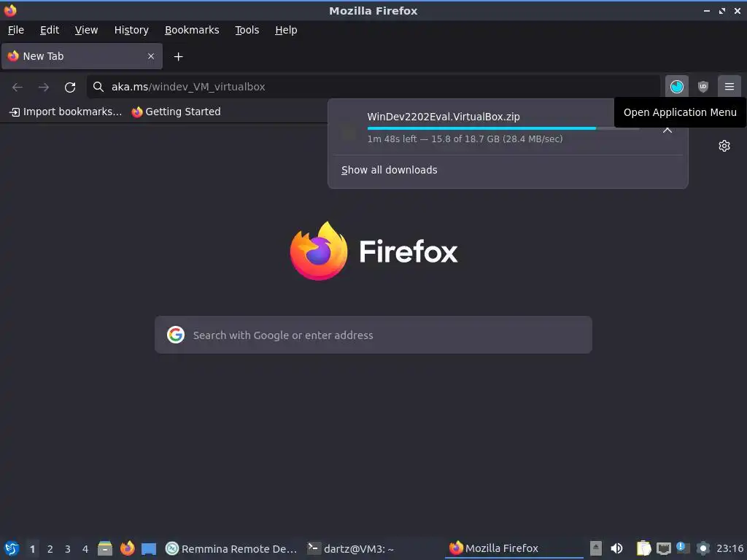Viewport: 747px width, 560px height.
Task: Switch to workspace 1
Action: pos(32,549)
